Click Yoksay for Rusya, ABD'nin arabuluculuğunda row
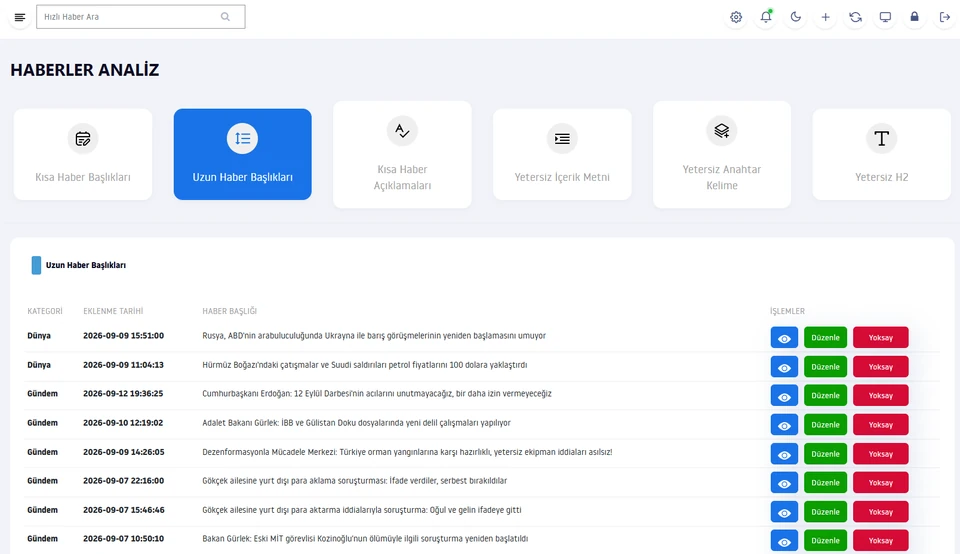Image resolution: width=960 pixels, height=554 pixels. coord(880,338)
